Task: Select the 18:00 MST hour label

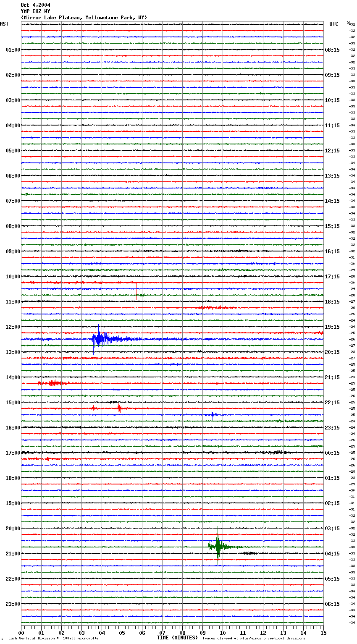Action: [x=13, y=478]
